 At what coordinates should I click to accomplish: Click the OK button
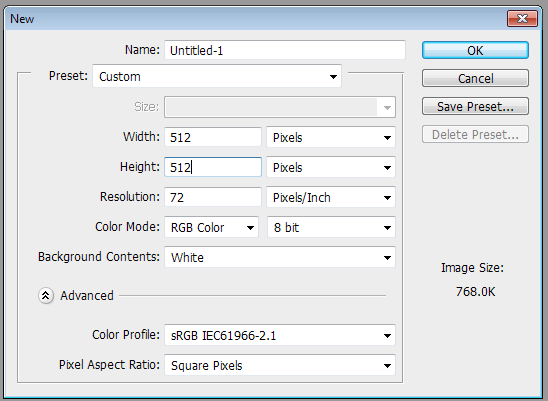475,50
